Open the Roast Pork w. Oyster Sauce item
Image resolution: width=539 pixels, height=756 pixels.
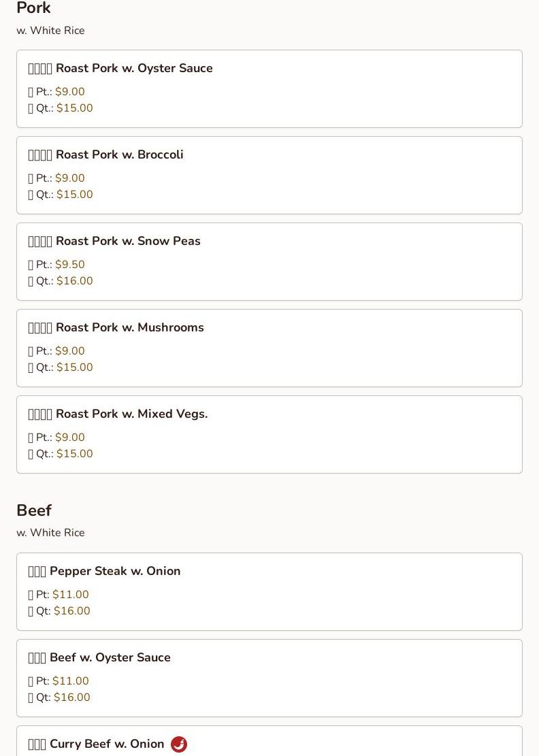pyautogui.click(x=134, y=69)
